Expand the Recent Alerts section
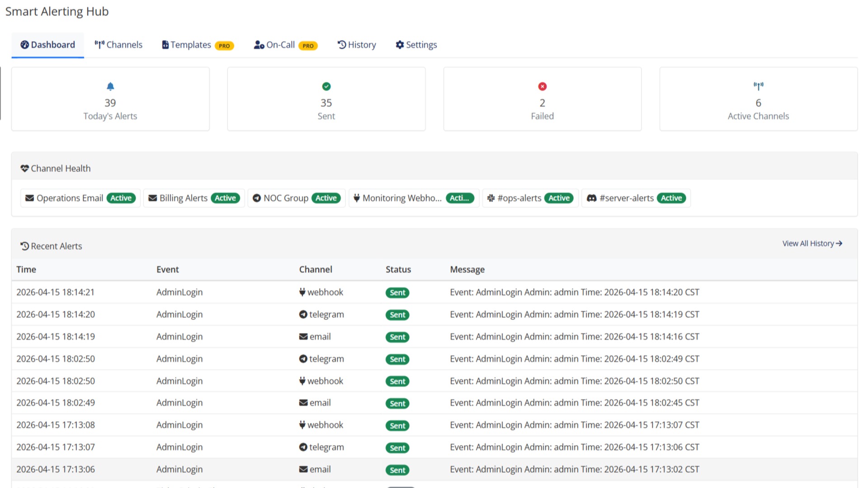Image resolution: width=868 pixels, height=488 pixels. tap(51, 246)
